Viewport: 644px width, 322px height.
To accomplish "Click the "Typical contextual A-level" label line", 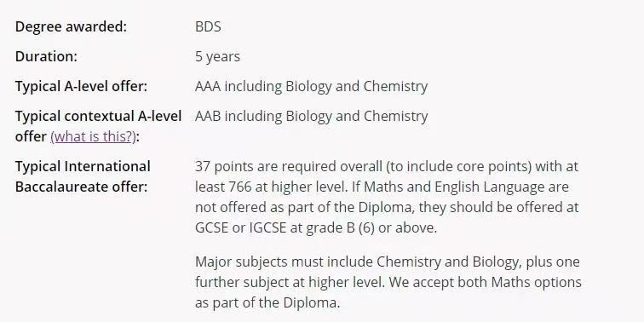I will pyautogui.click(x=98, y=116).
